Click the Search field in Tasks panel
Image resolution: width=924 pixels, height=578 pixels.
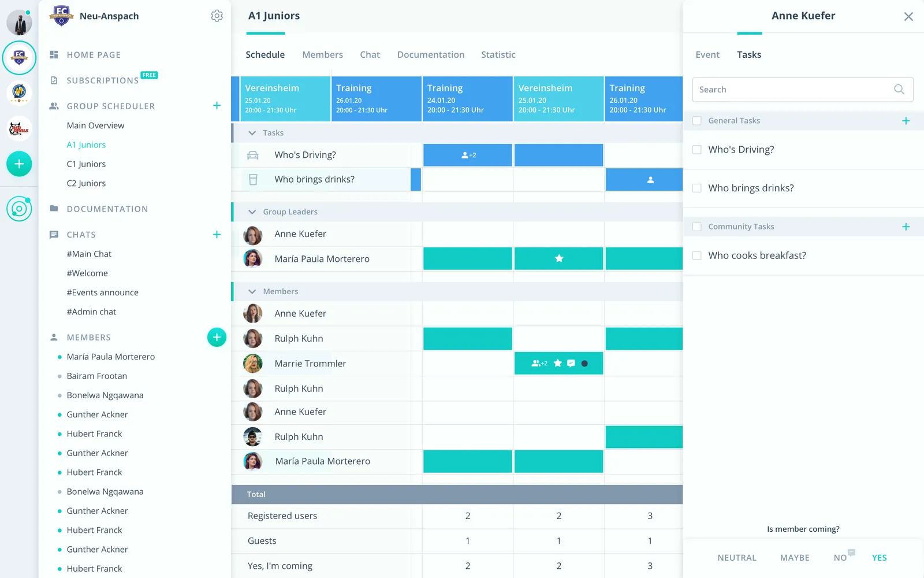(803, 90)
